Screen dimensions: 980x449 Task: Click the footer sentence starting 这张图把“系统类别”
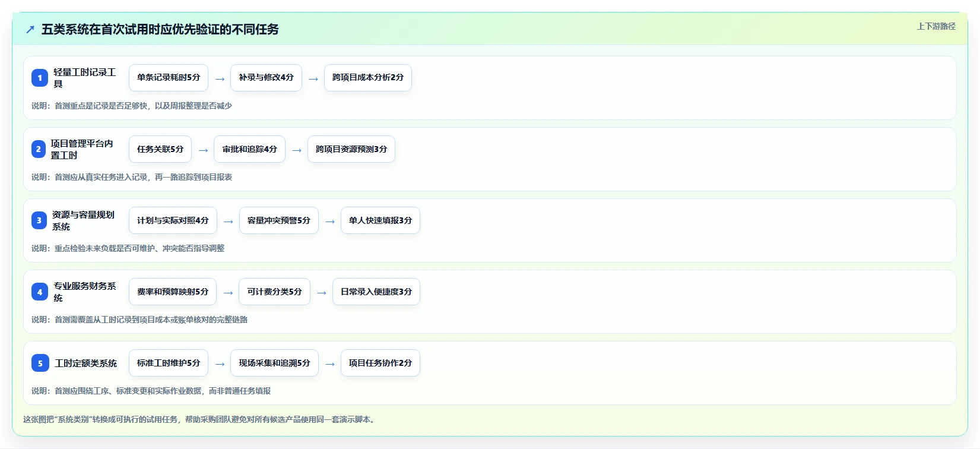coord(199,419)
